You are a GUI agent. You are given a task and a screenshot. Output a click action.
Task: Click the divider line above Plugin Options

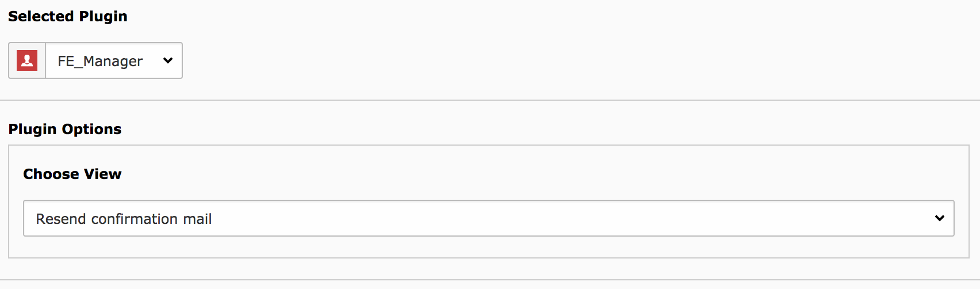click(490, 100)
